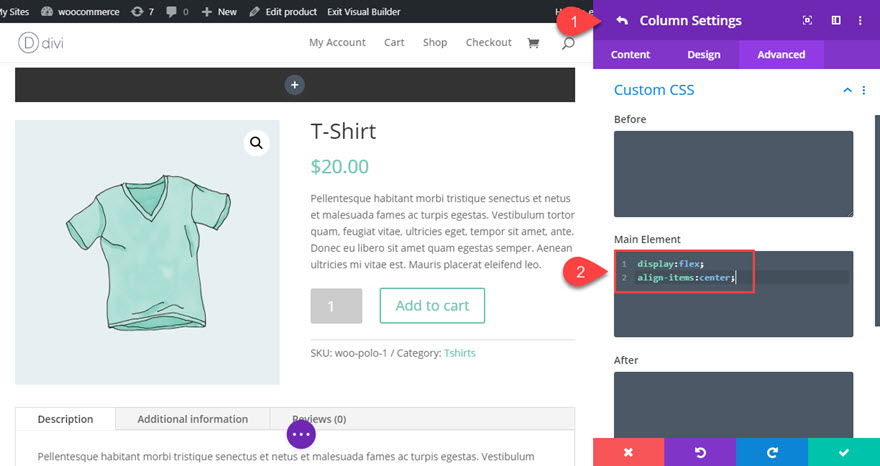Viewport: 880px width, 466px height.
Task: Switch to the Design tab
Action: (703, 54)
